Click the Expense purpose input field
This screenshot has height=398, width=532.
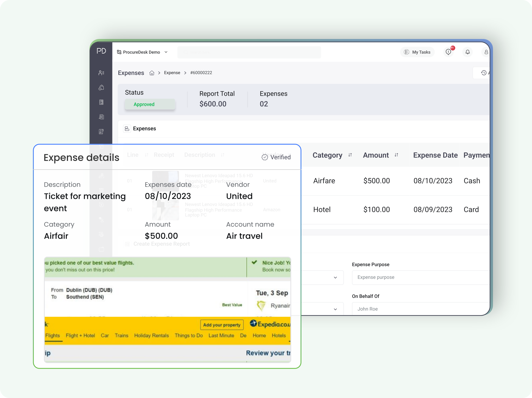421,277
